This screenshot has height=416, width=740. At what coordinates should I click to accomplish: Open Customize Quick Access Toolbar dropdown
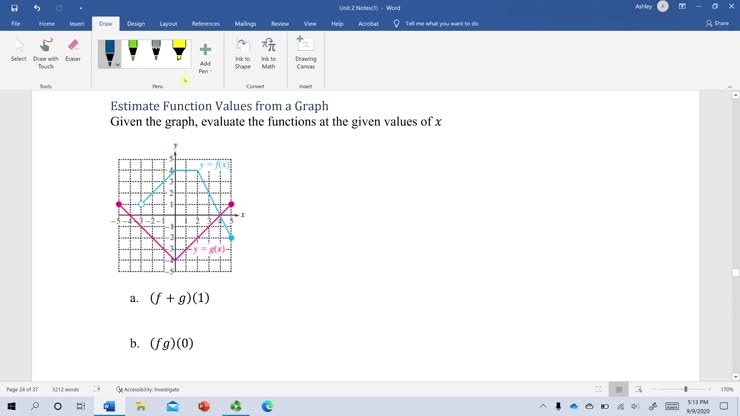(81, 8)
